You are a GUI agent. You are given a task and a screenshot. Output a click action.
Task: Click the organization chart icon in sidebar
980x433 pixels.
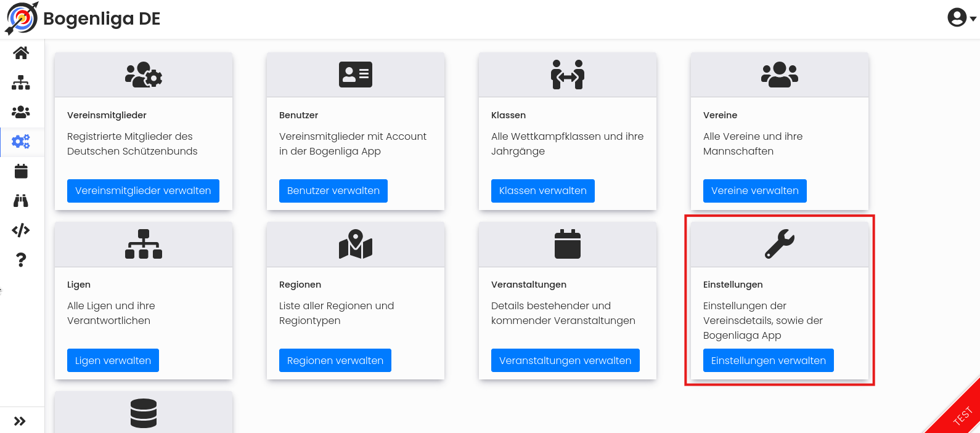(21, 83)
